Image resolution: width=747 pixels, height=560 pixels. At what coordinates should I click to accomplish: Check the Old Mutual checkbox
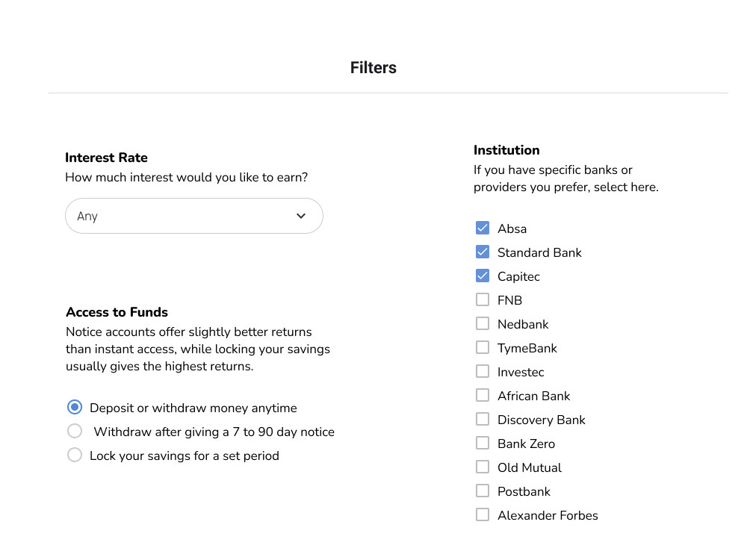click(483, 467)
